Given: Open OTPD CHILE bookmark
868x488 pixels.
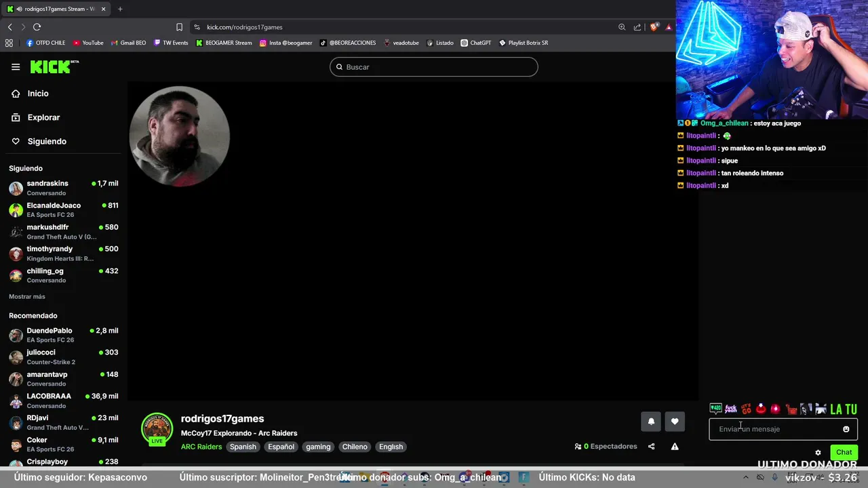Looking at the screenshot, I should coord(46,43).
